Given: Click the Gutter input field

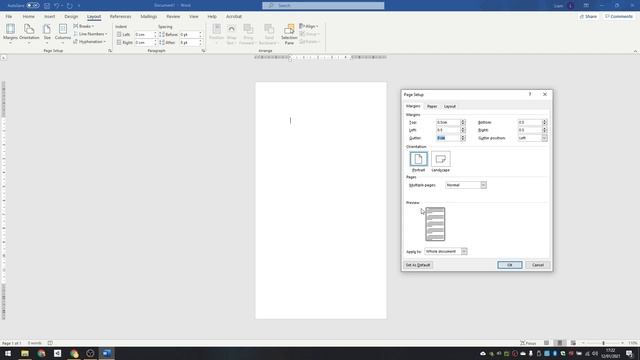Looking at the screenshot, I should click(x=448, y=138).
